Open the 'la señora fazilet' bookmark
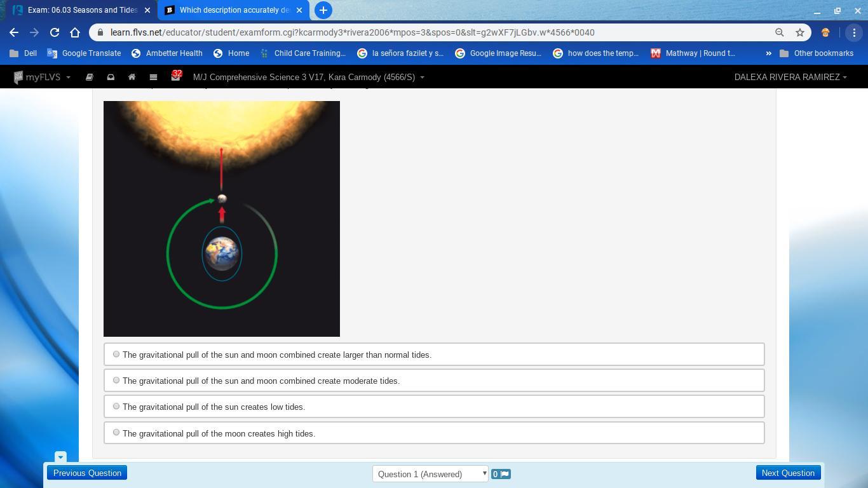868x488 pixels. pos(400,53)
